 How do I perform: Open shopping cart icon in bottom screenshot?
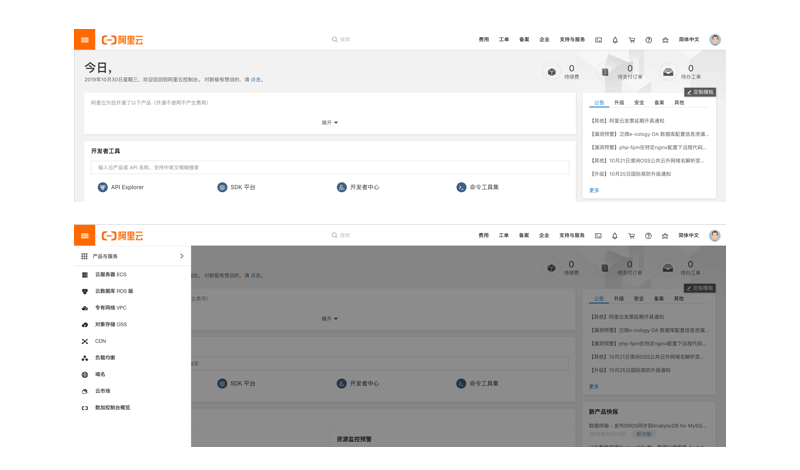(x=632, y=236)
